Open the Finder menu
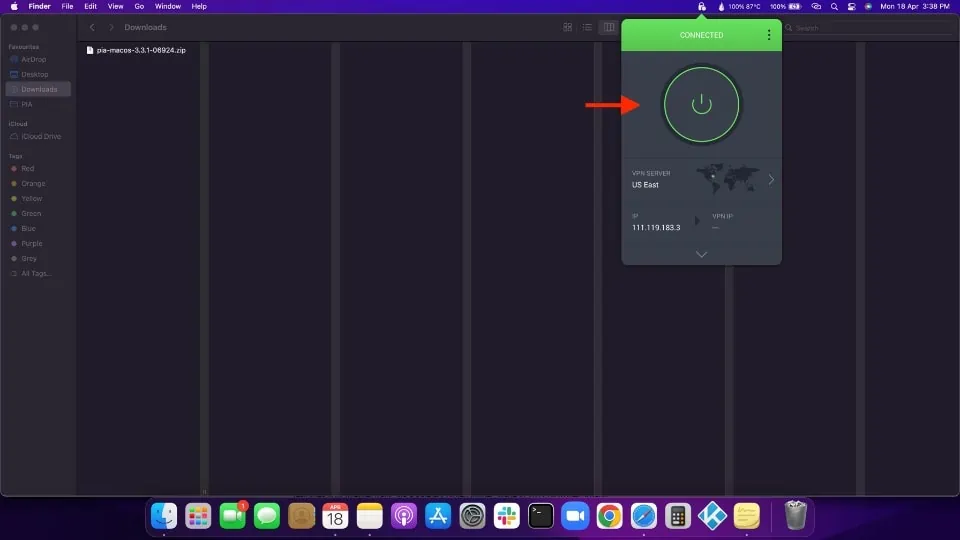This screenshot has width=960, height=540. pyautogui.click(x=39, y=7)
